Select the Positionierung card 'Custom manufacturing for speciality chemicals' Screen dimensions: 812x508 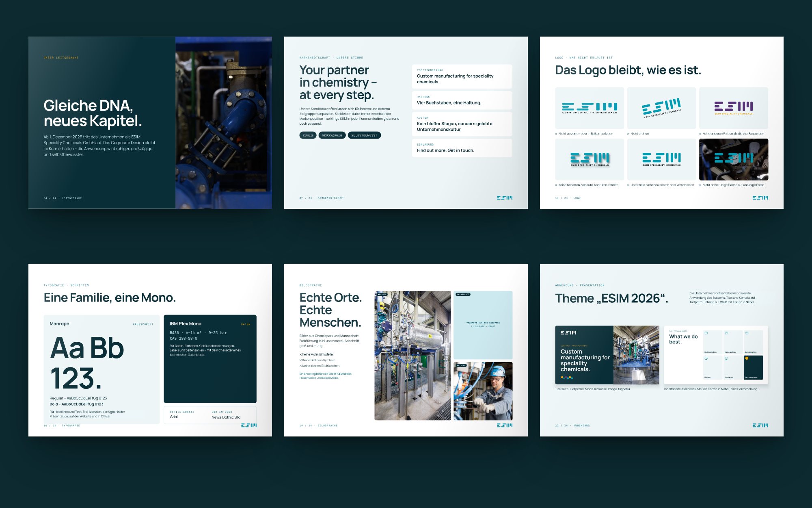tap(462, 76)
